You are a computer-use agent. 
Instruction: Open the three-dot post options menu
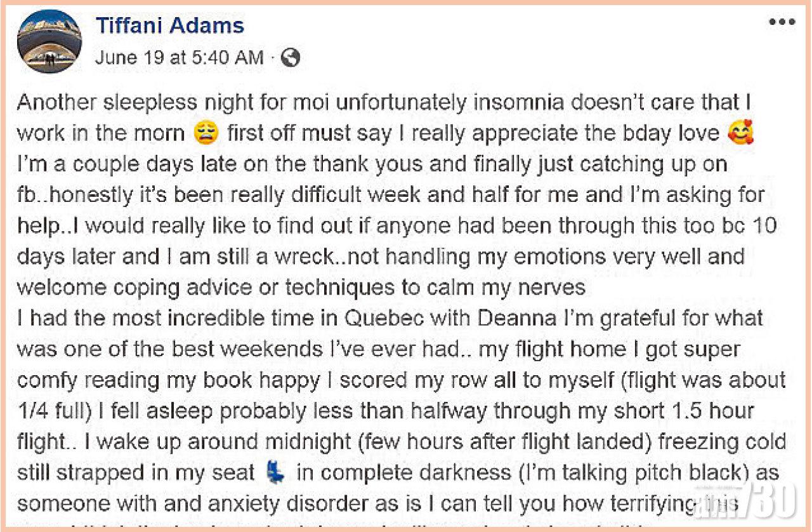click(781, 23)
